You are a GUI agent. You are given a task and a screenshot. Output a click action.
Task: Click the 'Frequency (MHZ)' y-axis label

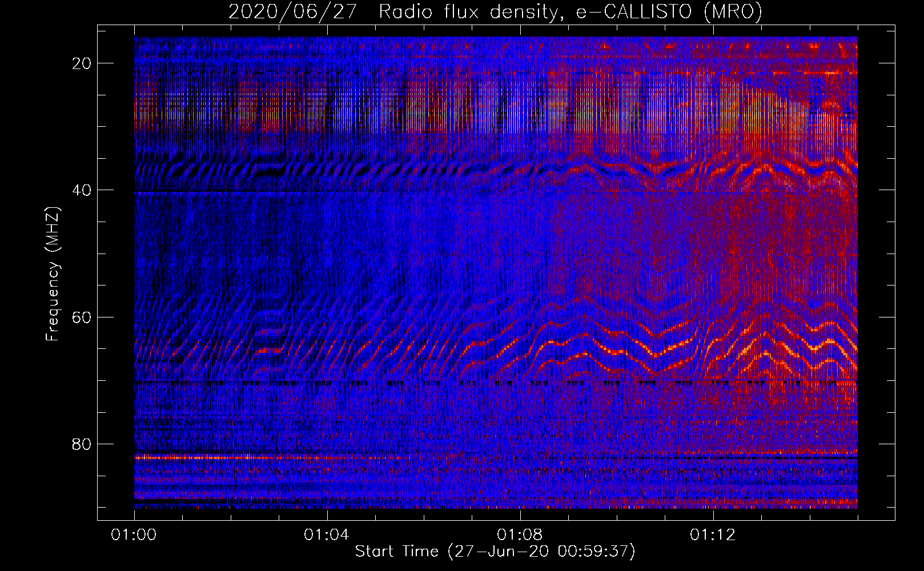click(53, 274)
